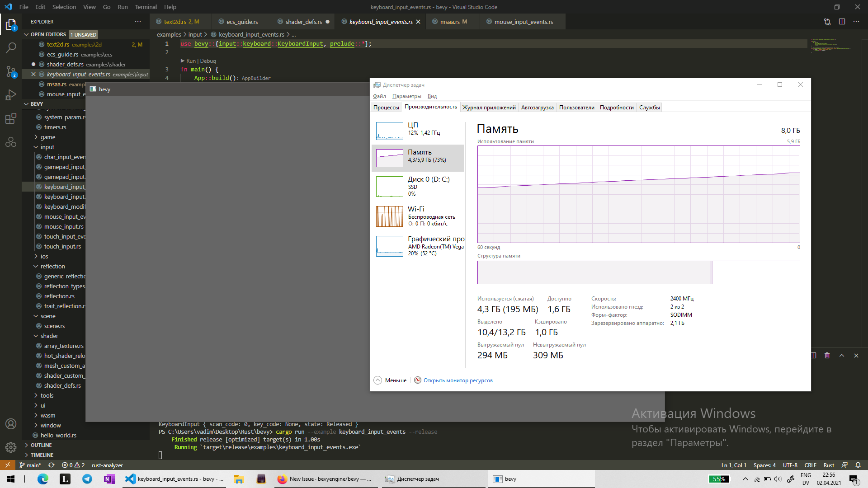Open the Terminal menu
This screenshot has width=868, height=488.
click(146, 7)
